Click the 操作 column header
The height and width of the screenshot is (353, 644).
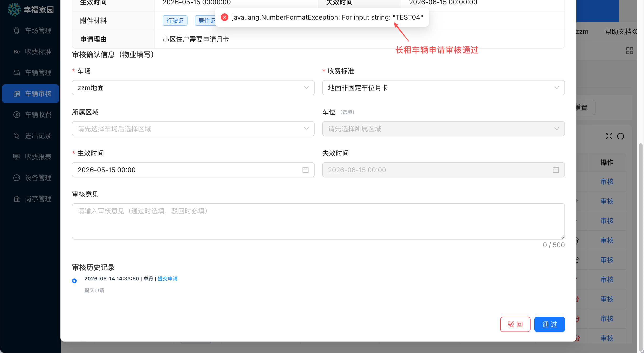(607, 162)
